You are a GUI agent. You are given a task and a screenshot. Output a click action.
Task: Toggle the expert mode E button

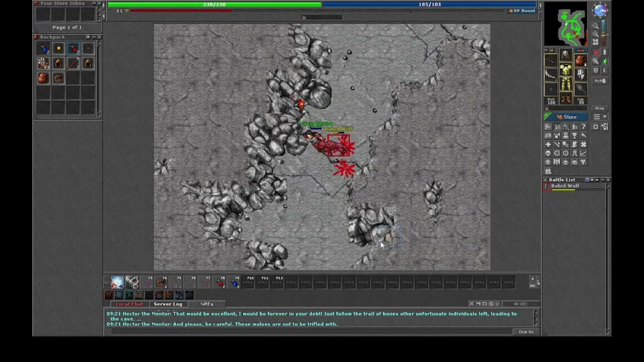(604, 70)
